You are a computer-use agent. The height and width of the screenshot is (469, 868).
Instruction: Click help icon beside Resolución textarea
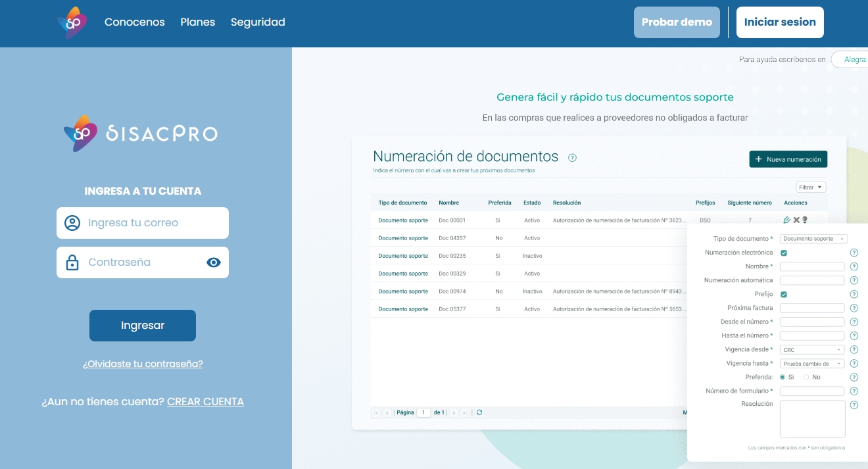[x=854, y=405]
